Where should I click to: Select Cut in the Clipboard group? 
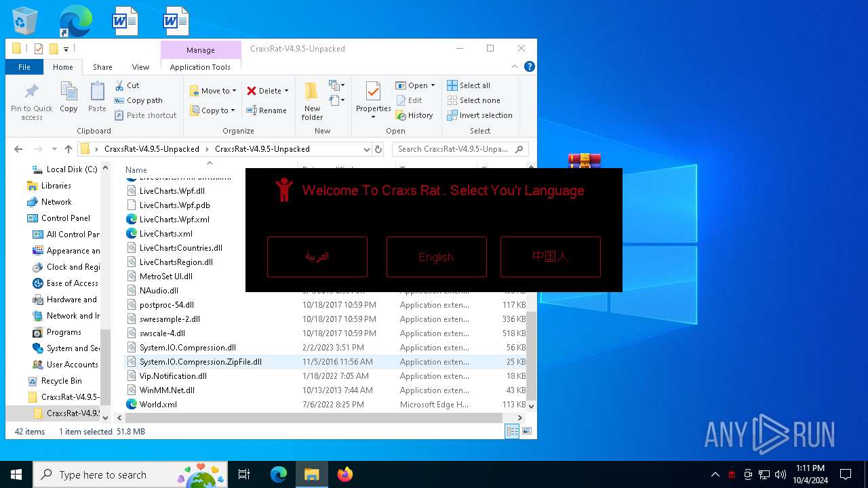pyautogui.click(x=127, y=85)
